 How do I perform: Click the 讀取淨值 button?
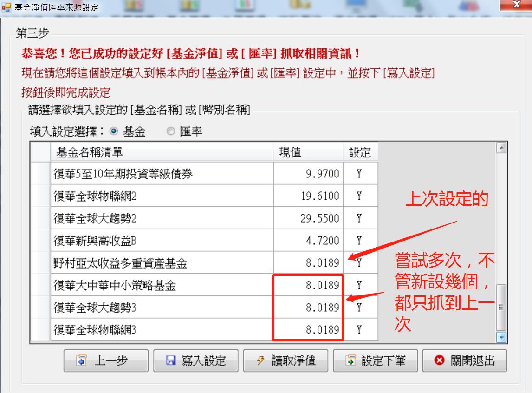coord(285,360)
